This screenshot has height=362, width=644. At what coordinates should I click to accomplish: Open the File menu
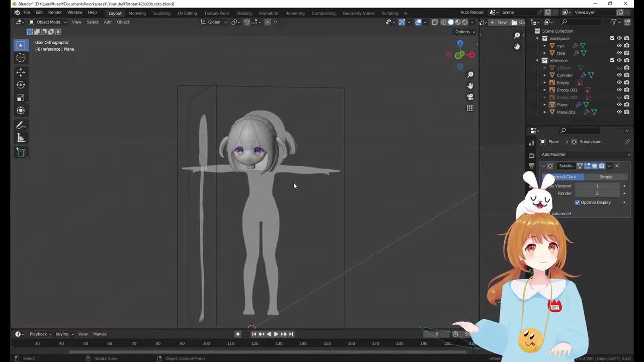pos(26,13)
